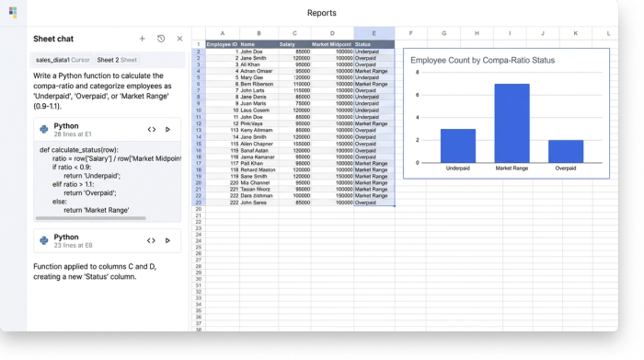Image resolution: width=644 pixels, height=360 pixels.
Task: Click the Reports title
Action: [322, 13]
